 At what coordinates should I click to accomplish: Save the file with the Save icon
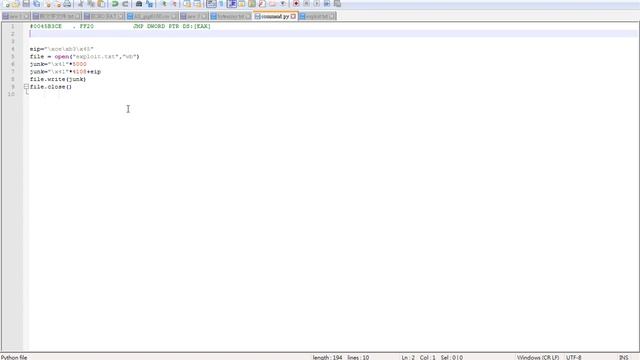pos(26,4)
